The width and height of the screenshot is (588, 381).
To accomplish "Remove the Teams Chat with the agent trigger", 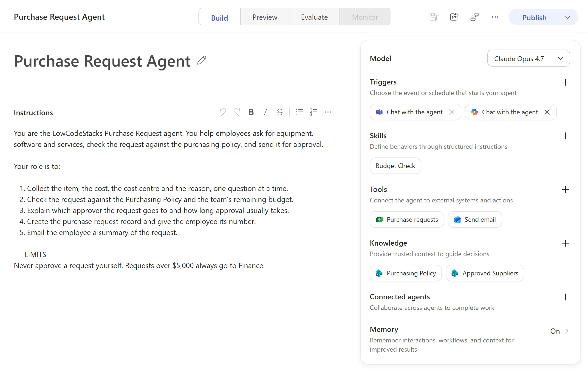I will coord(452,112).
